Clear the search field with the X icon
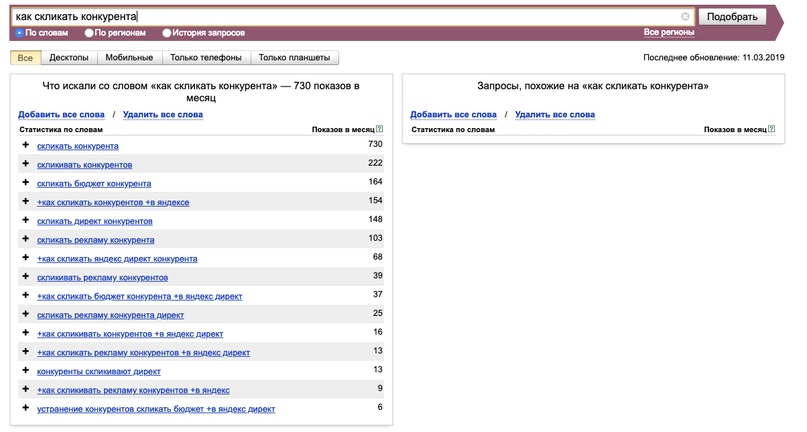 coord(685,17)
